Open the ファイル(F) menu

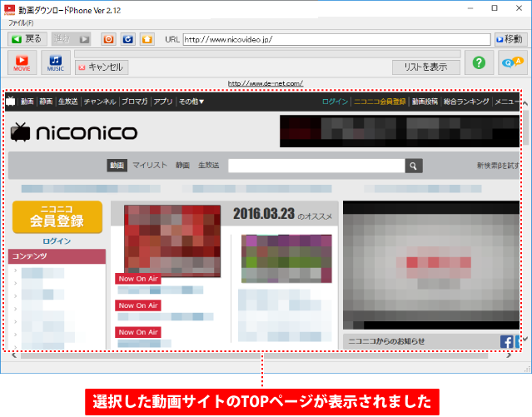(x=21, y=22)
